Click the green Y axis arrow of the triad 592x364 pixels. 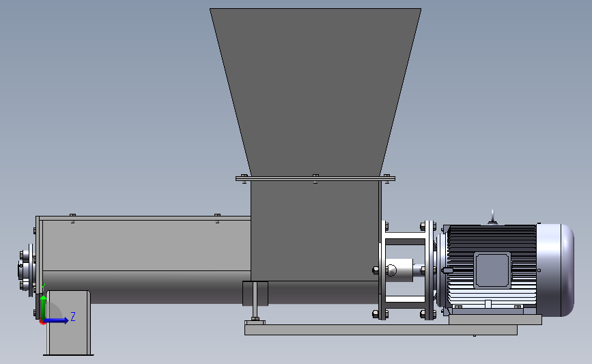tap(44, 307)
